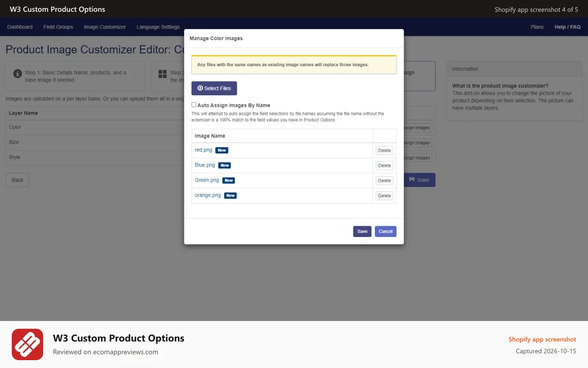The height and width of the screenshot is (368, 588).
Task: Click the Size layer name row
Action: (14, 142)
